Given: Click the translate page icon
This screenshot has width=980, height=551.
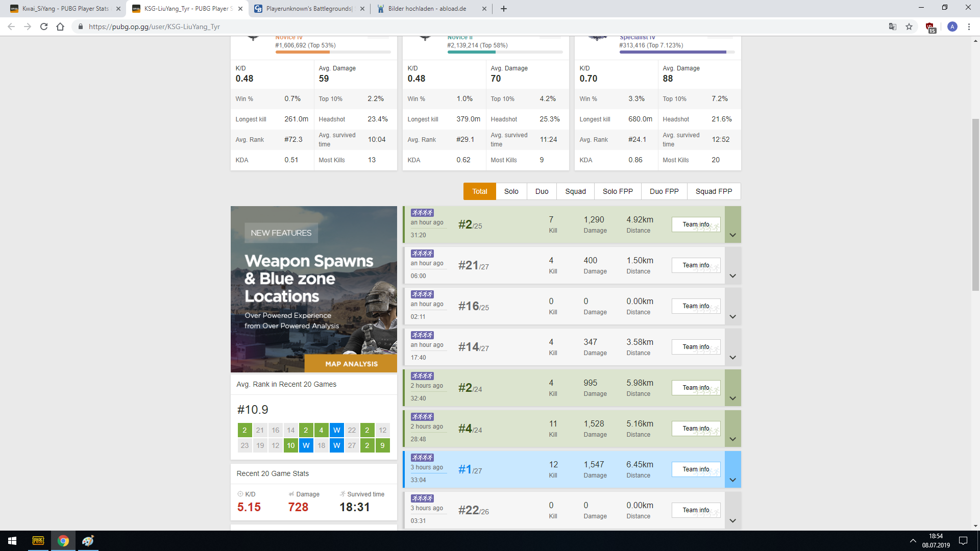Looking at the screenshot, I should pos(892,27).
